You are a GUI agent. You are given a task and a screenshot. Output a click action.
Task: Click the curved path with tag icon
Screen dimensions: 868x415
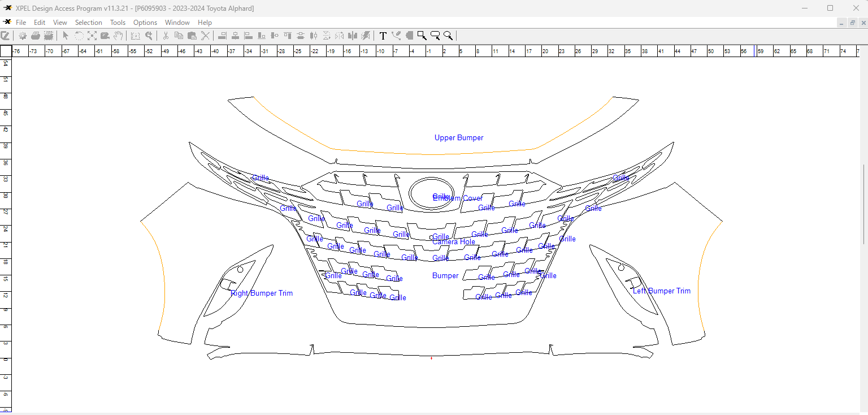(x=396, y=36)
